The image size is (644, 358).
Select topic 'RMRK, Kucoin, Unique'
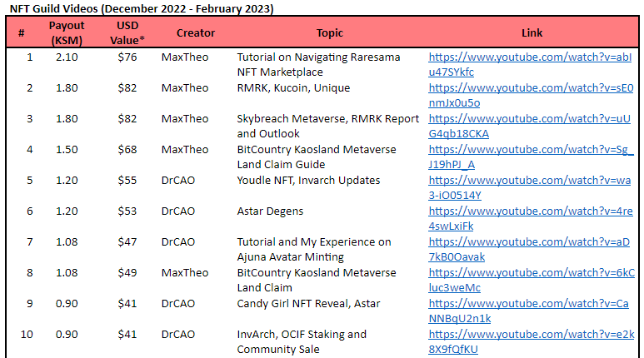(x=293, y=88)
